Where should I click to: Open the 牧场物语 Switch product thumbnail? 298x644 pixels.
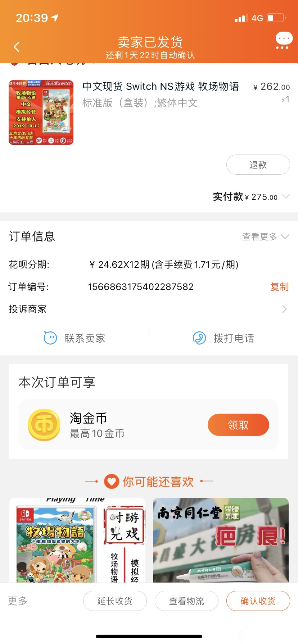(41, 112)
